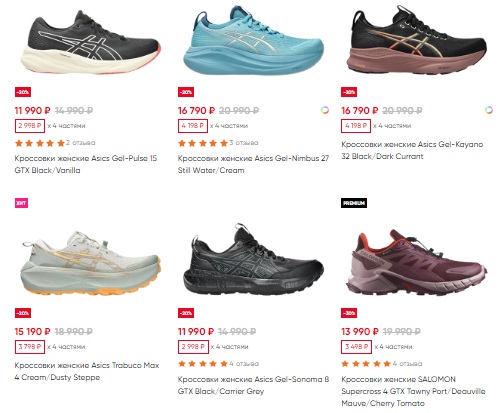Image resolution: width=498 pixels, height=413 pixels.
Task: Click the 3 798 ₽ installment button
Action: (x=30, y=347)
